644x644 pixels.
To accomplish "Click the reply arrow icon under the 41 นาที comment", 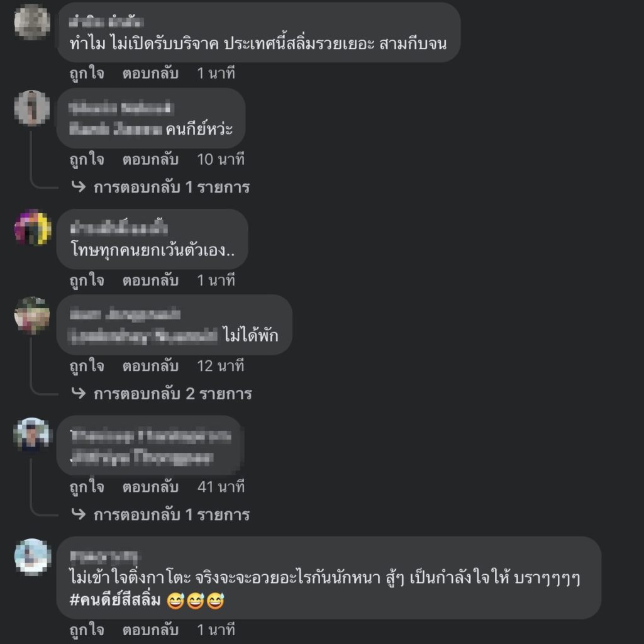I will tap(79, 514).
